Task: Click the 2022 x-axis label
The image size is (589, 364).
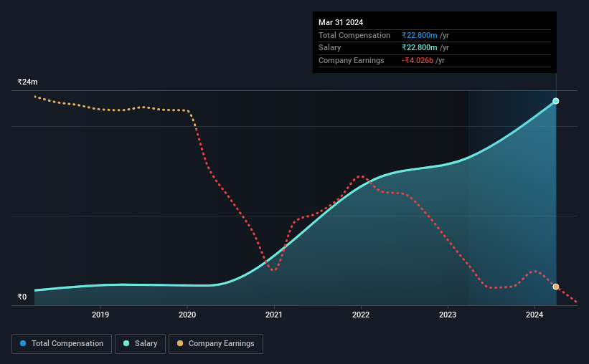Action: point(361,315)
